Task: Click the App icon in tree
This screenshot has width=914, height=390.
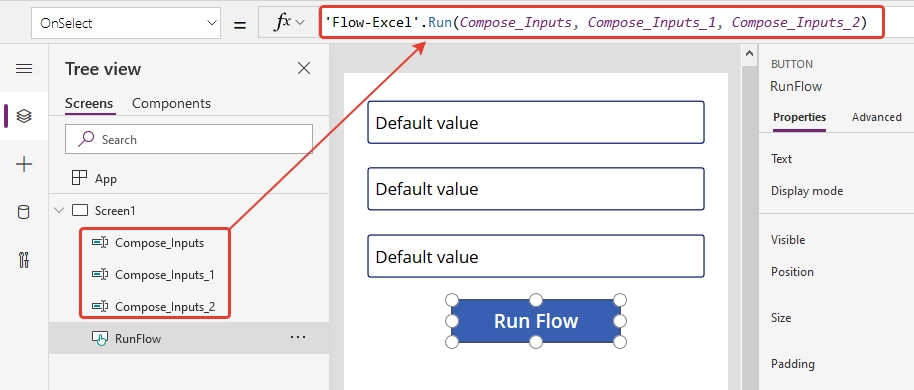Action: tap(79, 178)
